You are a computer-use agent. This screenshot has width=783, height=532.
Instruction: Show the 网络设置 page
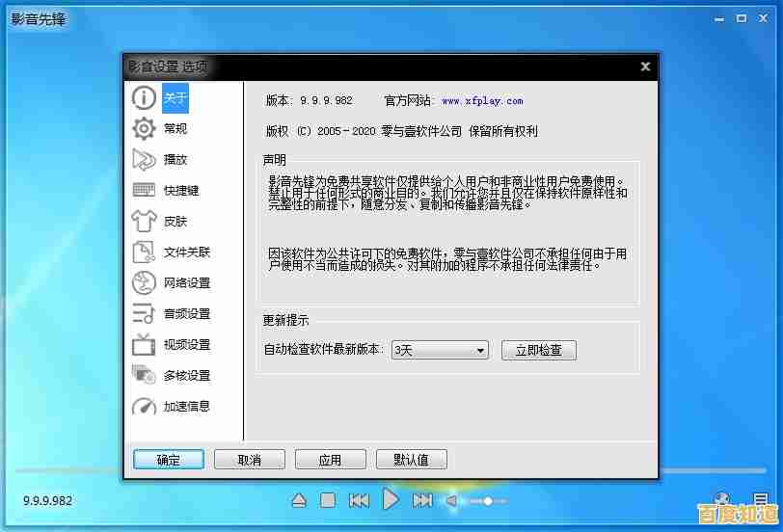187,283
